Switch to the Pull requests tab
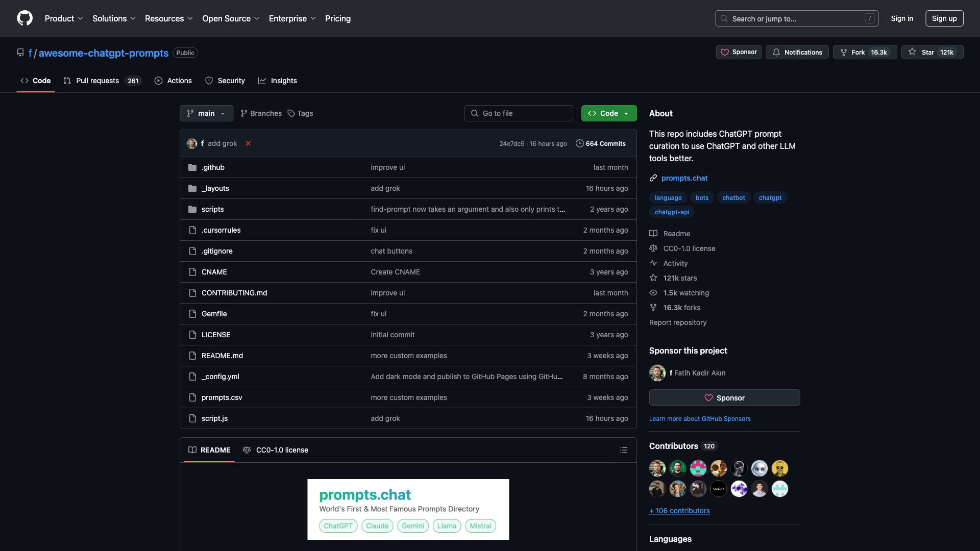Viewport: 980px width, 551px height. 97,81
